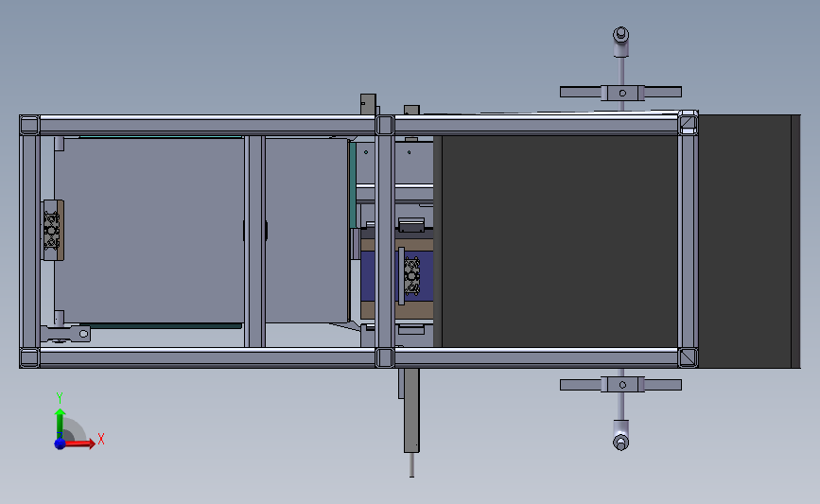Select the bottom-right corner connector of the frame
820x504 pixels.
[688, 357]
